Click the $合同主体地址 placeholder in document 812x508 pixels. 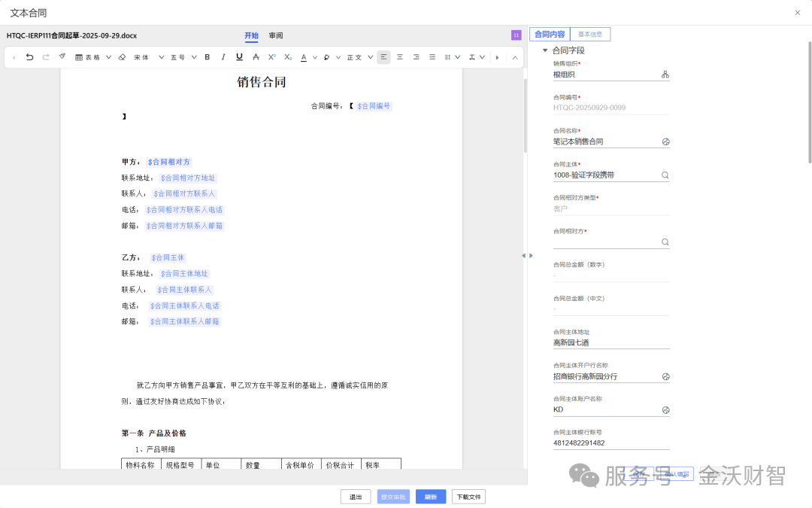[x=184, y=274]
